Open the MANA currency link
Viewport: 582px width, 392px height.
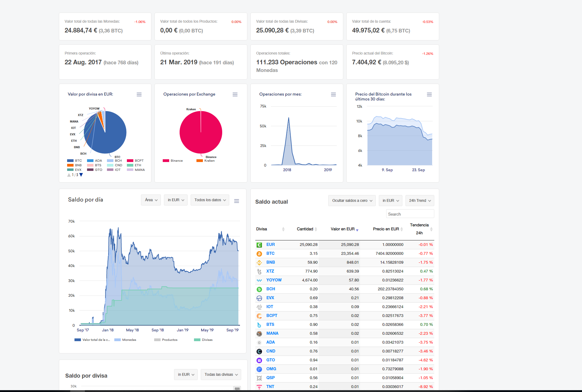(272, 334)
